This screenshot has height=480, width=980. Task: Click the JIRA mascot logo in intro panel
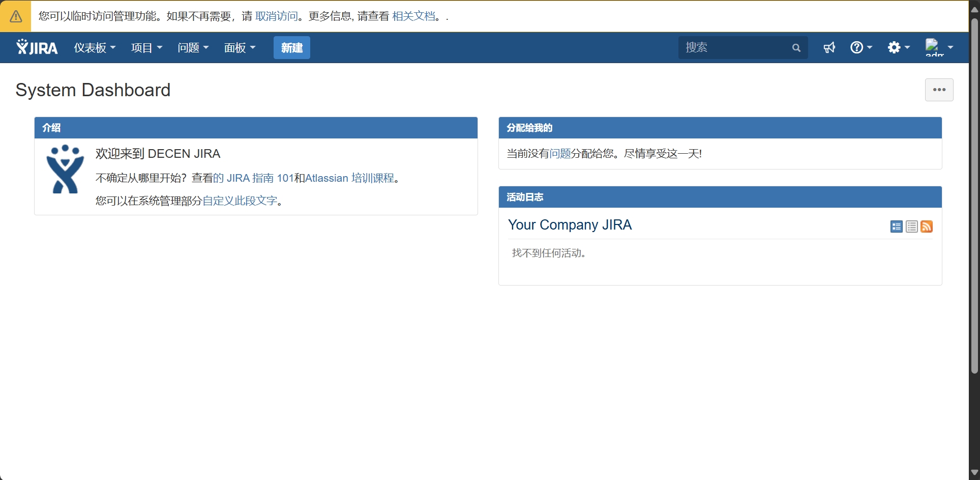(65, 169)
